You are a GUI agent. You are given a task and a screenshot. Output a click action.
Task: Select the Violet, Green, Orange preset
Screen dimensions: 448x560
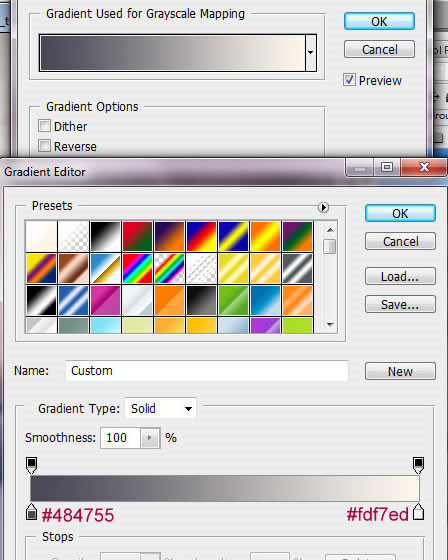click(297, 236)
